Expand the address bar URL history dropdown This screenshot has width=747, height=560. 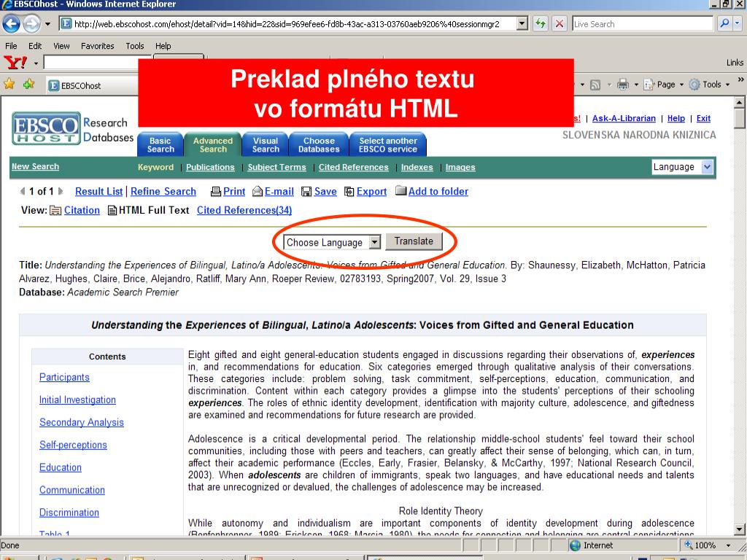(x=522, y=23)
